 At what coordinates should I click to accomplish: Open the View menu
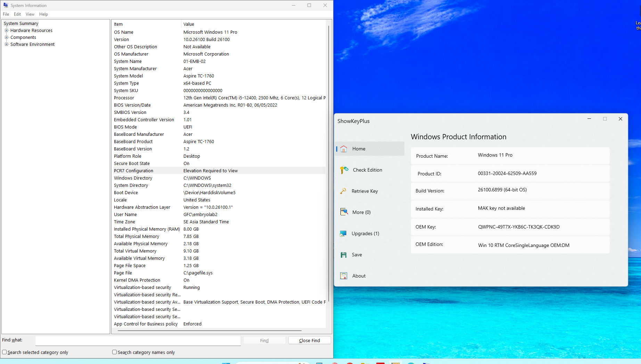tap(30, 14)
